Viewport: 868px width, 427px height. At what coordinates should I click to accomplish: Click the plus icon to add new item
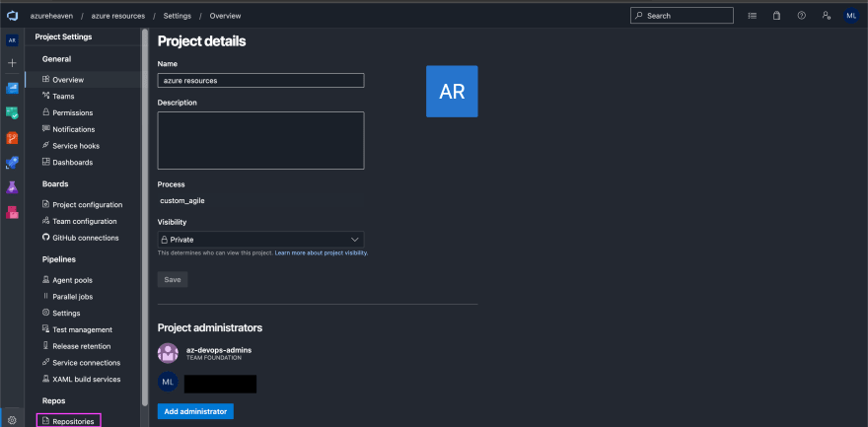[x=12, y=63]
